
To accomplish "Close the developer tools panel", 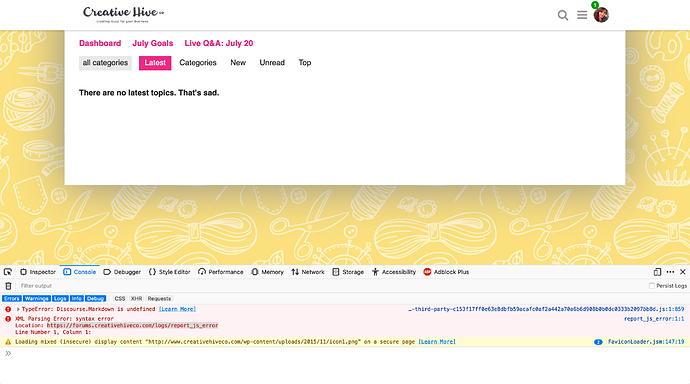I will pyautogui.click(x=683, y=272).
